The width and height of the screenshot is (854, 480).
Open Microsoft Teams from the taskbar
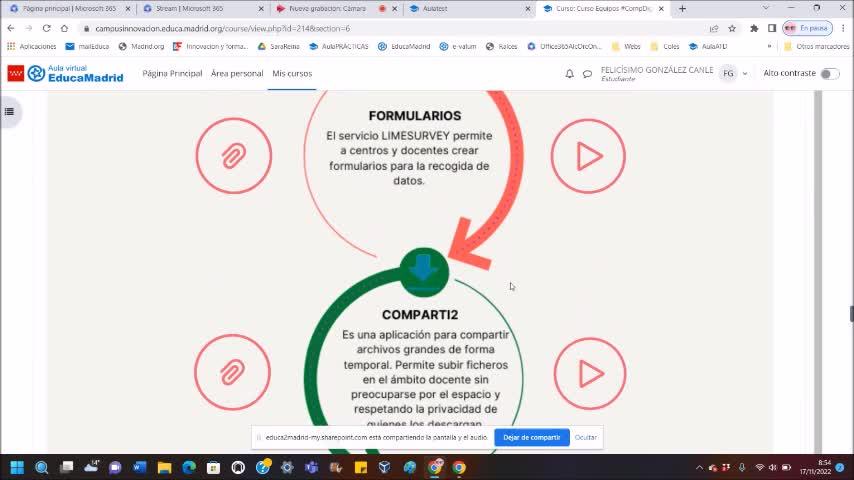click(312, 467)
